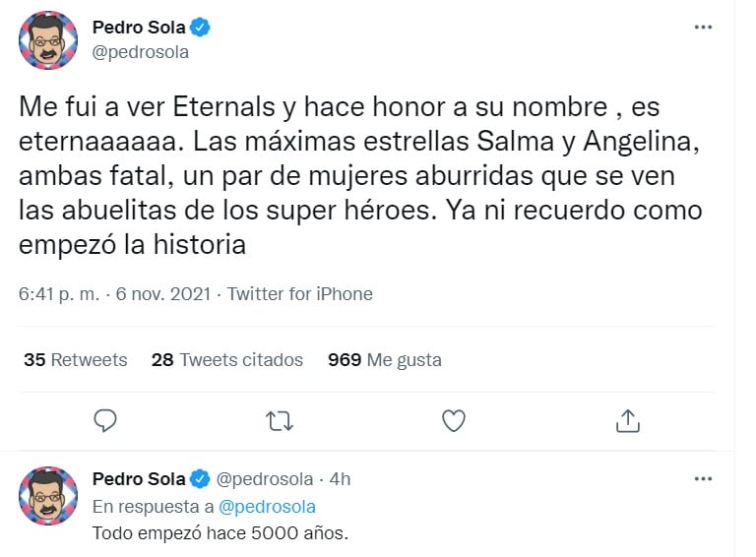The image size is (756, 557).
Task: Click Pedro Sola's main tweet avatar
Action: click(48, 40)
